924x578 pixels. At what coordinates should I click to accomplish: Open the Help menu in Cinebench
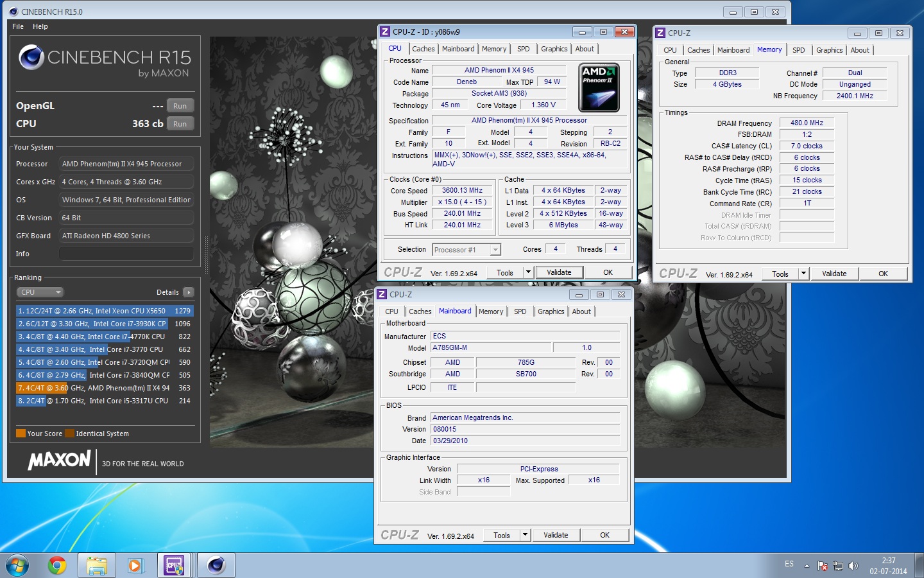pos(40,26)
